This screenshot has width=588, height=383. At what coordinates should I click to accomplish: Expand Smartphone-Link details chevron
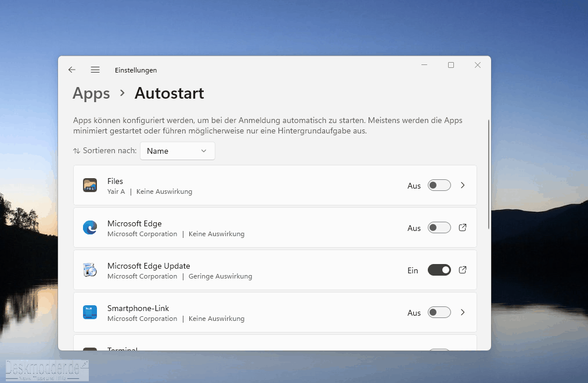tap(463, 312)
